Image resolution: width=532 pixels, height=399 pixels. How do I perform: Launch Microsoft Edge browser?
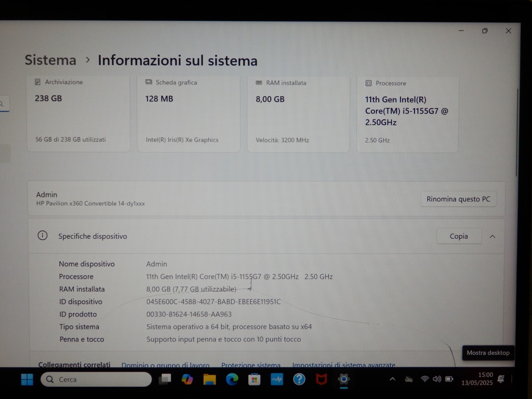[x=232, y=379]
